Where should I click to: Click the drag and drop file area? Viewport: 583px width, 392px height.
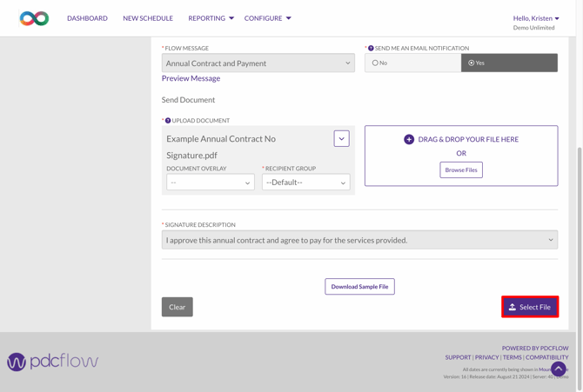click(x=461, y=156)
